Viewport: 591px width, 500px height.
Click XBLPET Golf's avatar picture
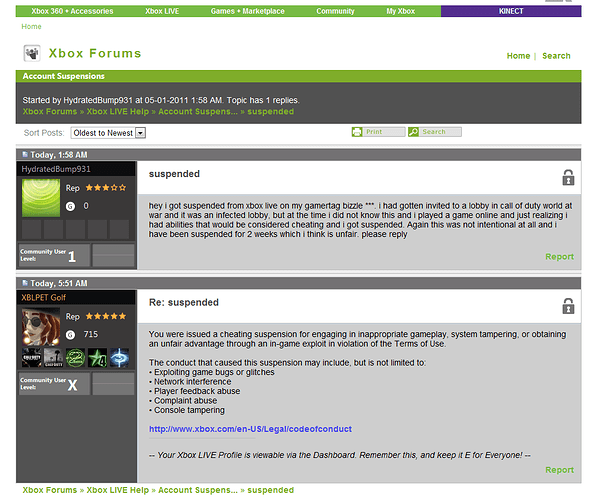(x=41, y=327)
